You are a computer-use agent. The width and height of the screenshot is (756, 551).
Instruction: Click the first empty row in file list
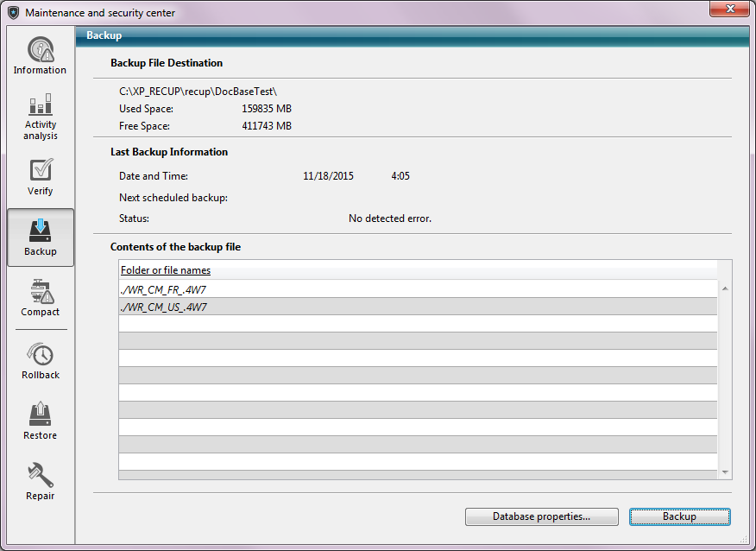point(418,324)
